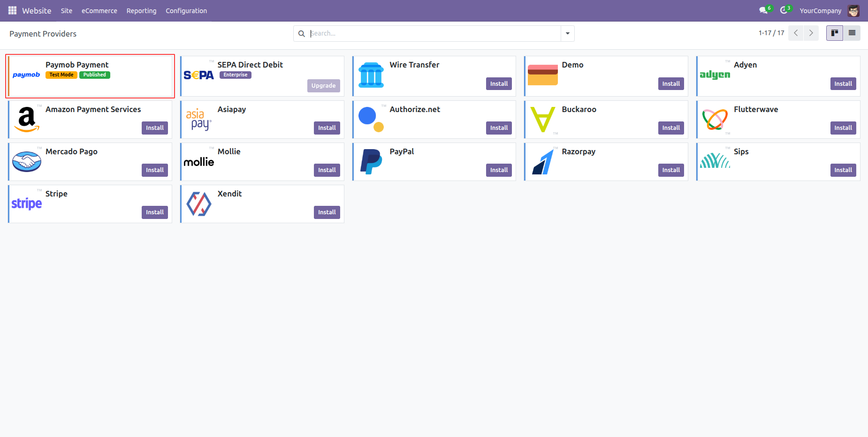Open the Reporting menu
Screen dimensions: 868x437
(141, 11)
